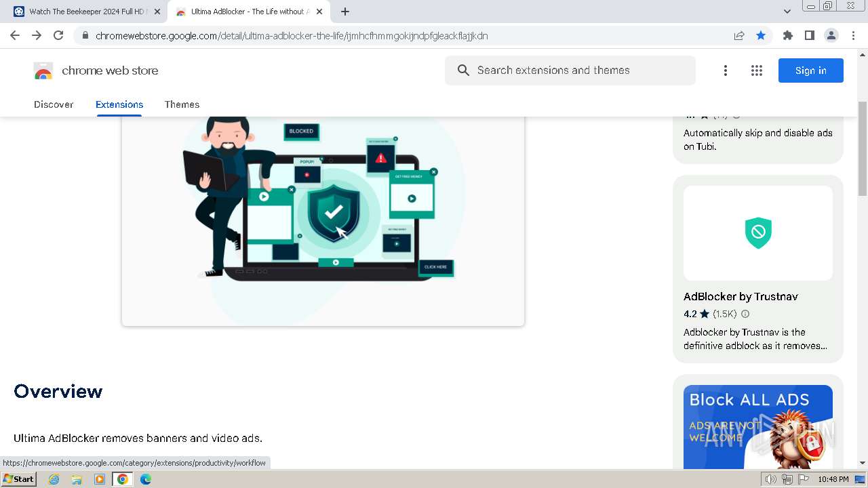This screenshot has height=488, width=868.
Task: Click the Trustnav rating info icon
Action: tap(745, 314)
